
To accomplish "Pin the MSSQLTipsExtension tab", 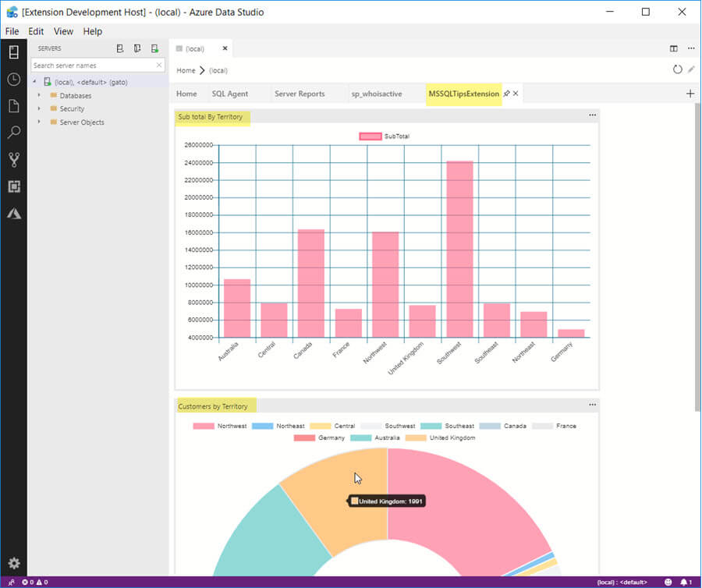I will click(x=506, y=94).
